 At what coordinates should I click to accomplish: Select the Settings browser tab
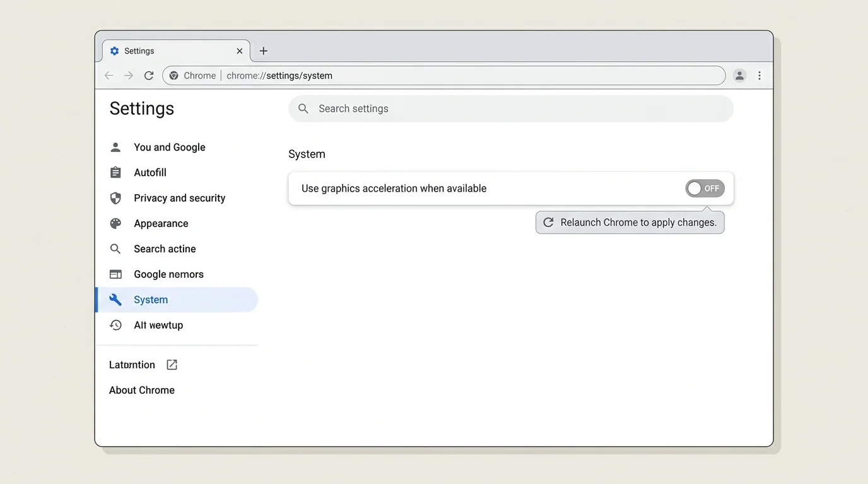(x=176, y=51)
